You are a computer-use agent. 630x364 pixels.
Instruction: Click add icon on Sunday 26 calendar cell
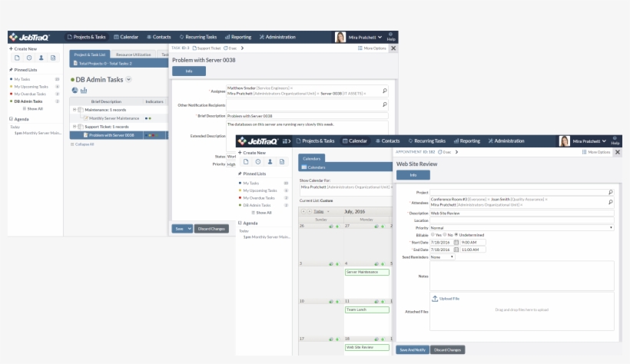337,227
